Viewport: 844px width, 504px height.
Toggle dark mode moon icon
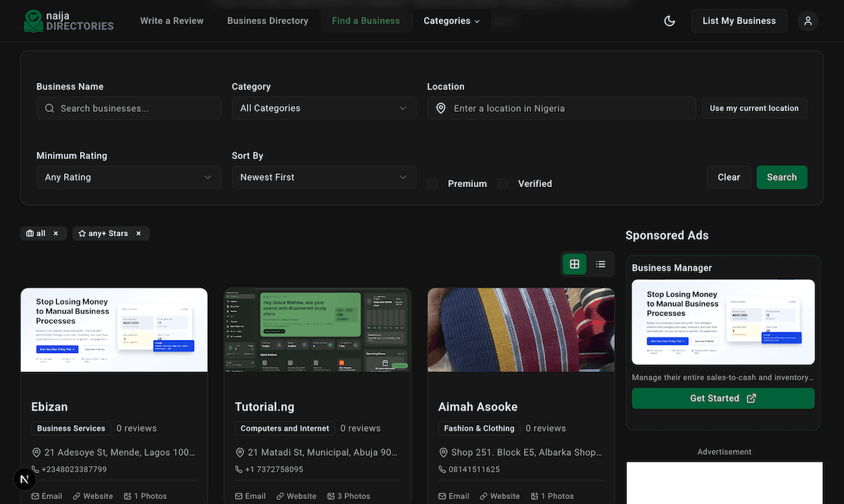pos(670,21)
